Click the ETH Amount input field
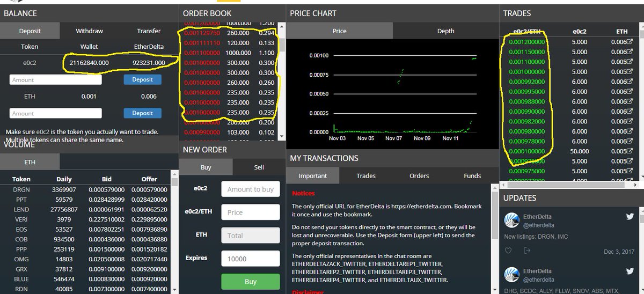Viewport: 644px width, 294px height. (x=56, y=113)
